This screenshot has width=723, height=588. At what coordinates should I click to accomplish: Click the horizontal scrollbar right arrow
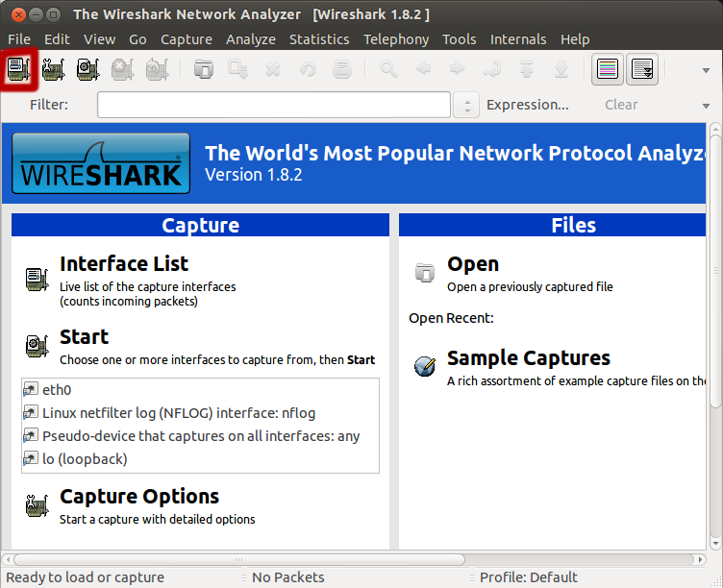(700, 559)
